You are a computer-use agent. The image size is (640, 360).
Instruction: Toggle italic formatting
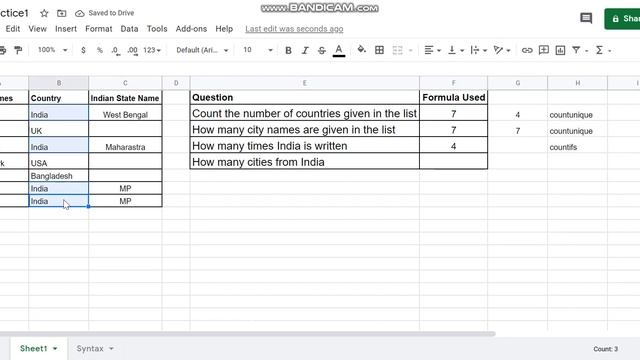coord(305,50)
